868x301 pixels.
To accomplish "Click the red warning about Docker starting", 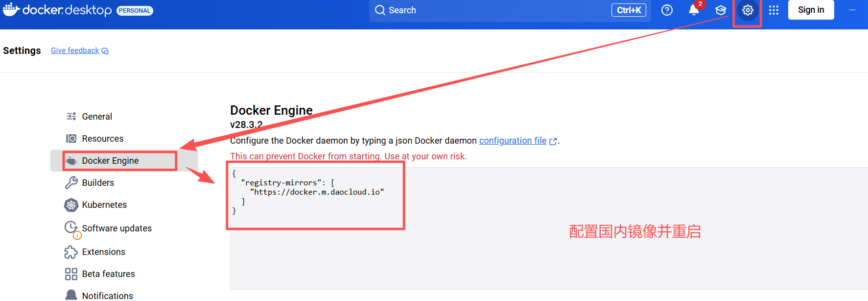I will tap(348, 156).
